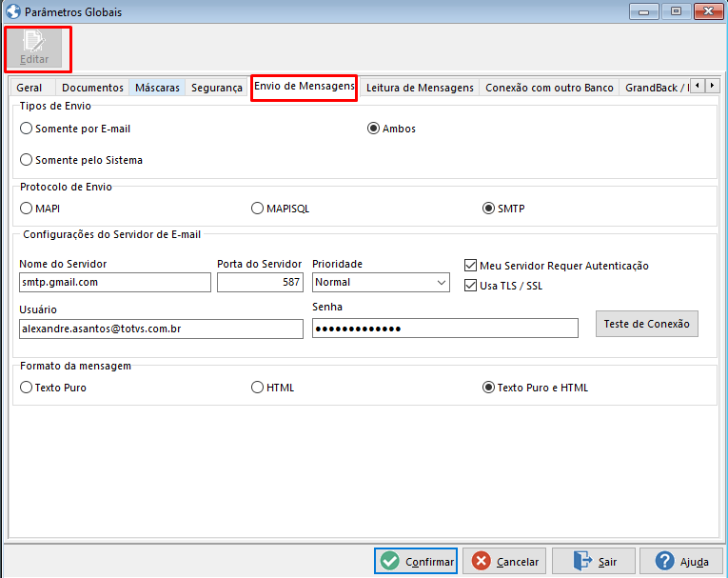Click the exit door icon on Sair

582,561
